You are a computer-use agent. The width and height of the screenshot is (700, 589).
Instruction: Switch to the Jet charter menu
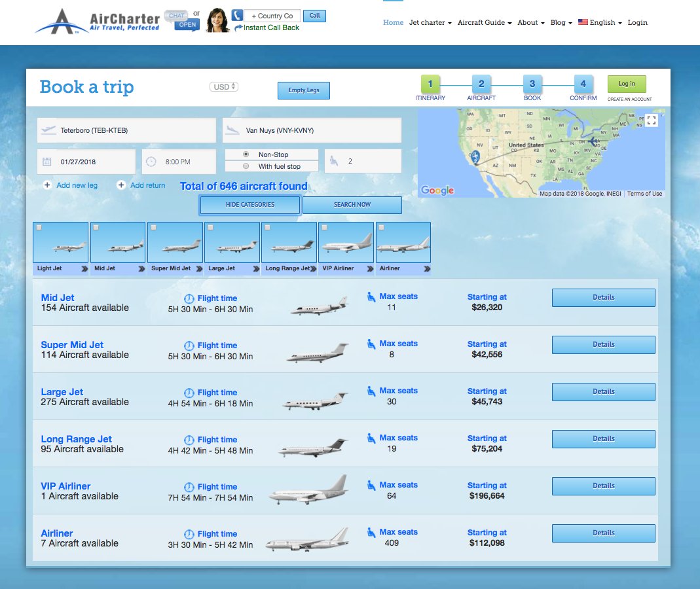[x=426, y=22]
